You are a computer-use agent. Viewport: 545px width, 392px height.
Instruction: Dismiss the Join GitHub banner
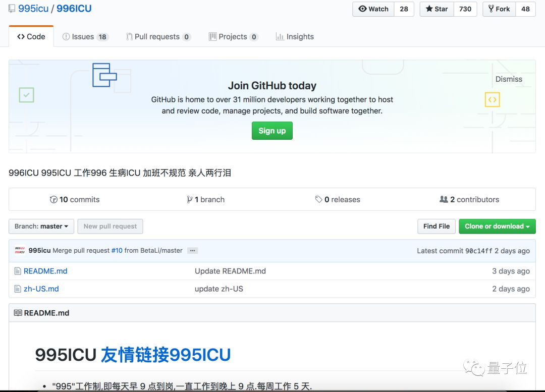click(509, 79)
